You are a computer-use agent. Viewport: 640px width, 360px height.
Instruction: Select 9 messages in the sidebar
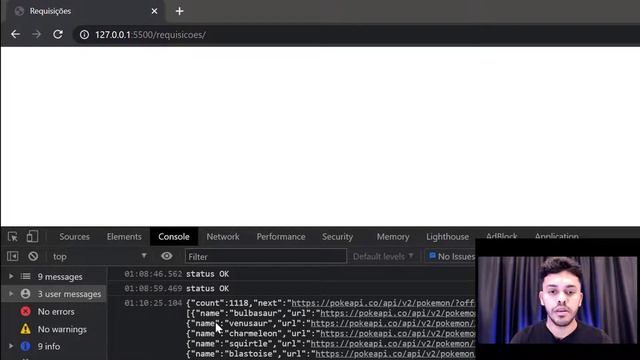60,277
